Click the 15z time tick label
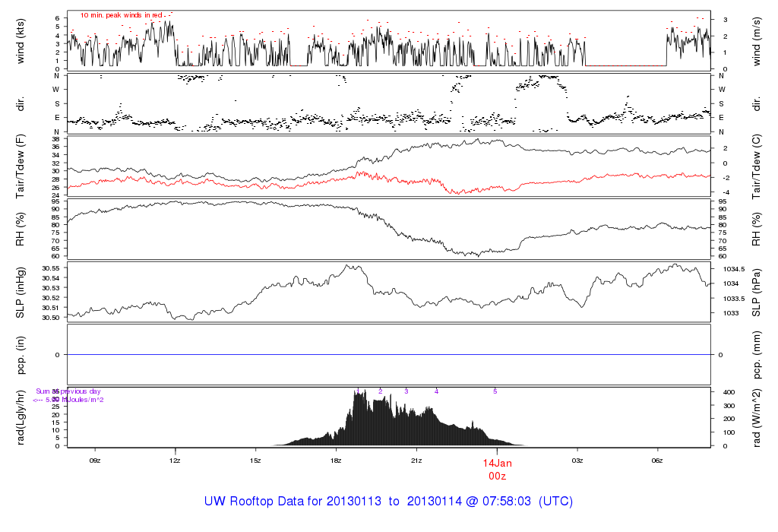This screenshot has width=778, height=532. [x=255, y=461]
